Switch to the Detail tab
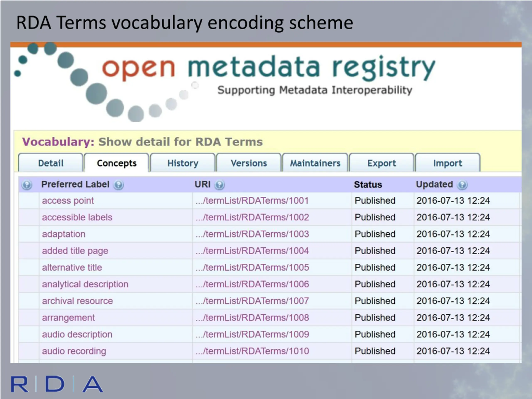This screenshot has width=532, height=399. click(x=51, y=163)
